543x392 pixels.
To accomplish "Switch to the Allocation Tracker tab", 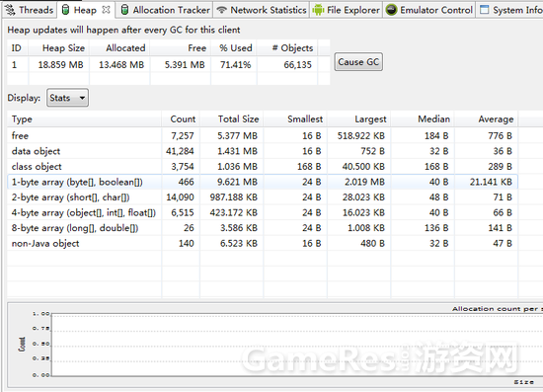I will [165, 10].
